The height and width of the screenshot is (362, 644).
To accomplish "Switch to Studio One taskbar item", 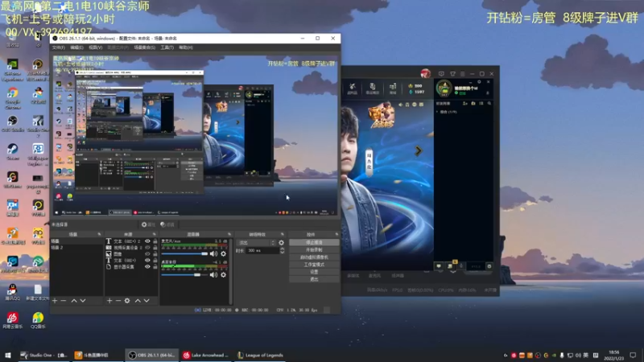I will click(43, 355).
